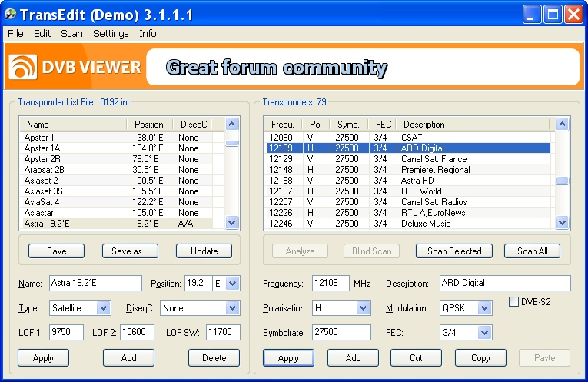Click the satellite list scrollbar thumb
Image resolution: width=588 pixels, height=382 pixels.
(x=232, y=143)
